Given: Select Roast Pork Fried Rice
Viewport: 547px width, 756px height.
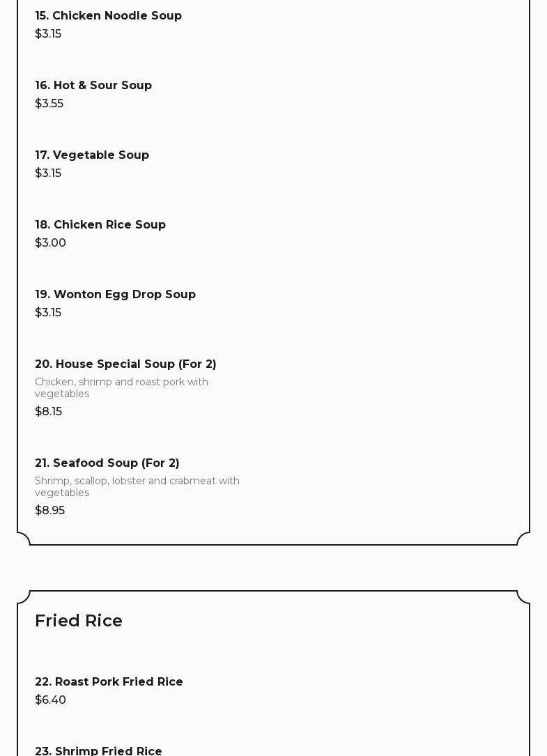Looking at the screenshot, I should click(109, 681).
